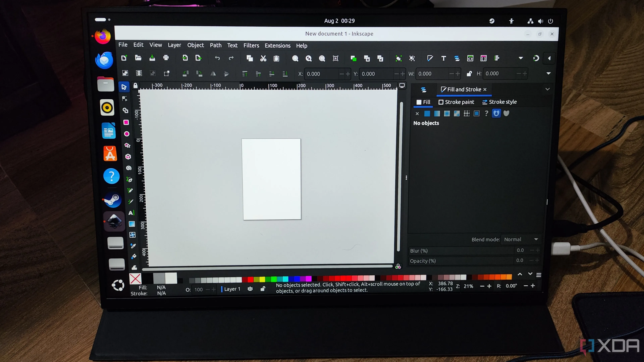Enable radial gradient fill
The image size is (644, 362).
(447, 113)
